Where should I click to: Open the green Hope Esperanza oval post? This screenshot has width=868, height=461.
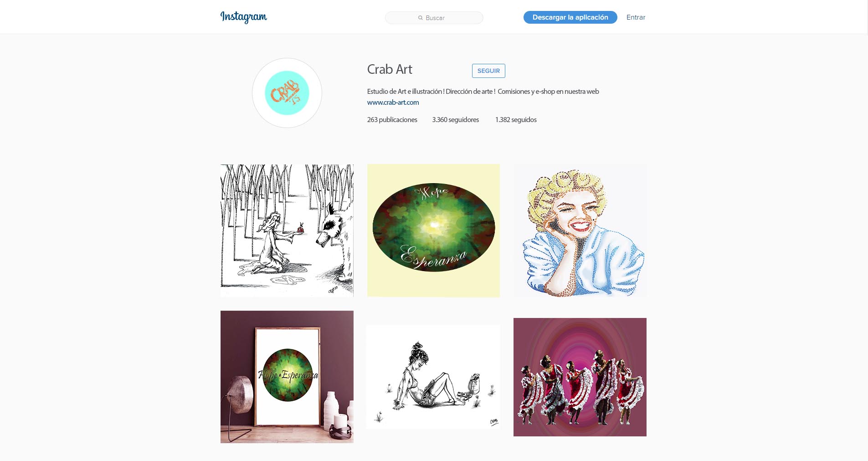[x=433, y=230]
